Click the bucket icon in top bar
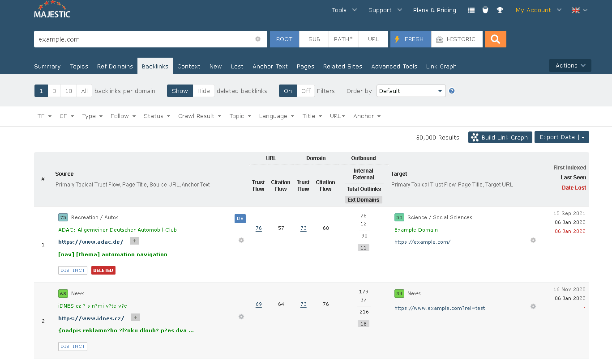 pyautogui.click(x=485, y=10)
